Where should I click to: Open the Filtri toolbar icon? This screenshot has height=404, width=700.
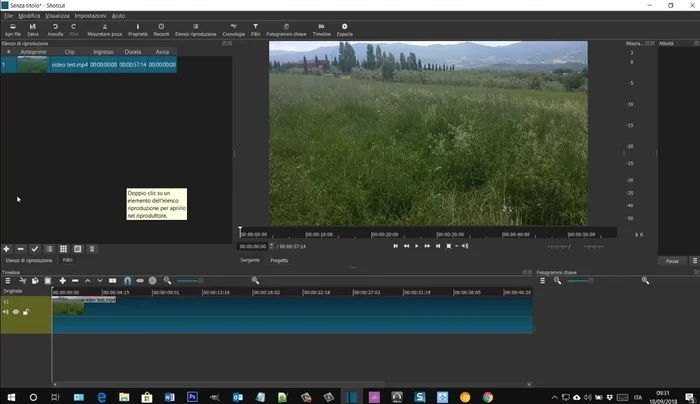(x=255, y=30)
